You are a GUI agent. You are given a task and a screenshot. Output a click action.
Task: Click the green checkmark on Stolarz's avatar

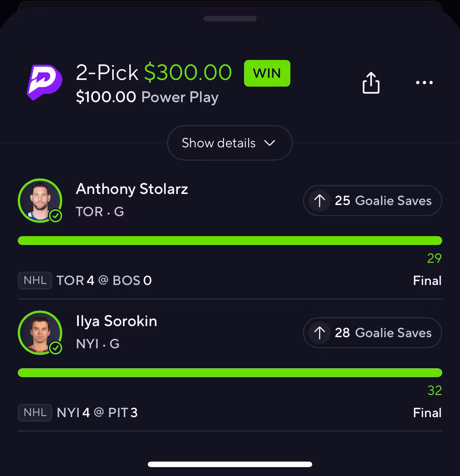[x=56, y=215]
